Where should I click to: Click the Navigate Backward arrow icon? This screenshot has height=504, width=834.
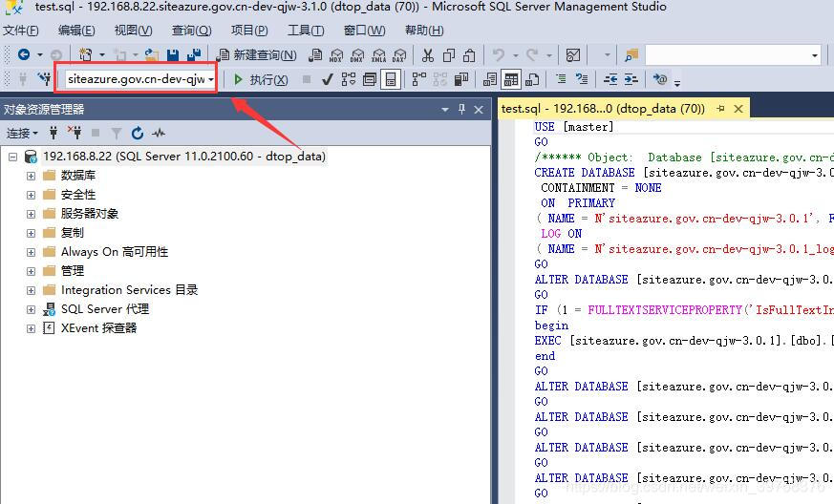(x=23, y=54)
